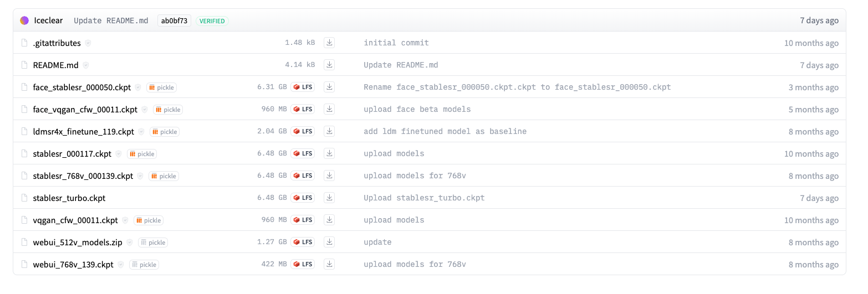The width and height of the screenshot is (868, 294).
Task: Click the Iceclear avatar icon
Action: (24, 20)
